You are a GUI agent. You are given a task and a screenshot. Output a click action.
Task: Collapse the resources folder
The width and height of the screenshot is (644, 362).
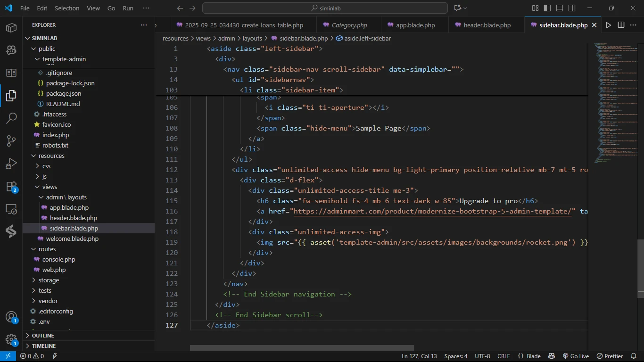tap(51, 156)
